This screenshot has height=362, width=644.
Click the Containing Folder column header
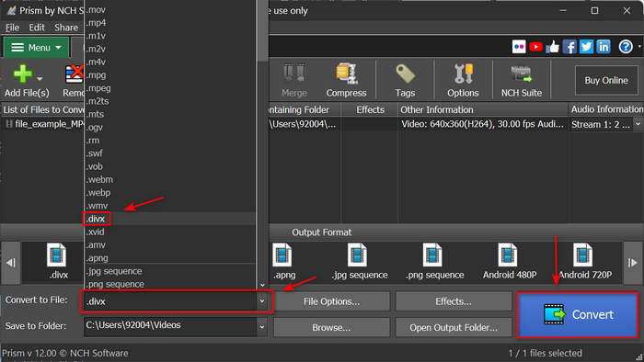tap(305, 109)
